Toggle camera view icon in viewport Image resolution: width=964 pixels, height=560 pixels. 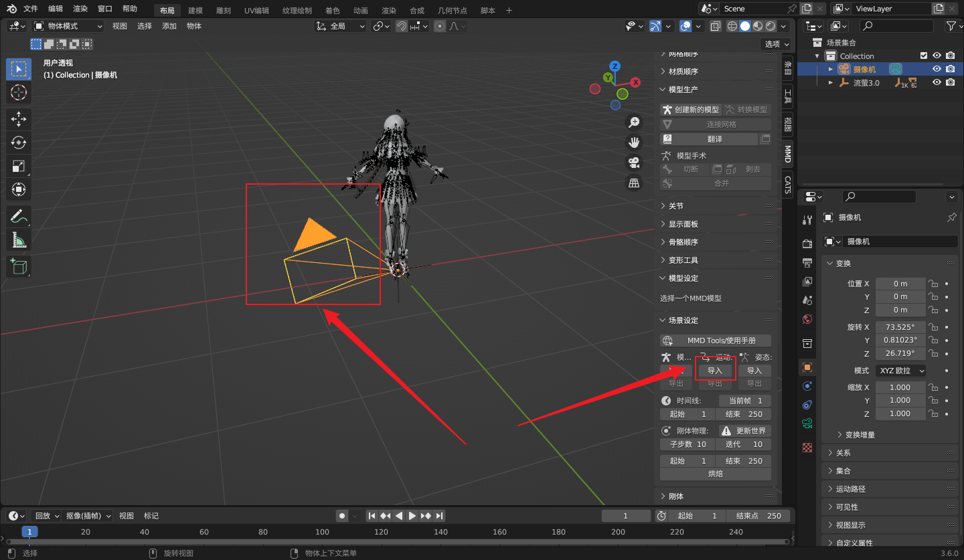click(x=633, y=163)
